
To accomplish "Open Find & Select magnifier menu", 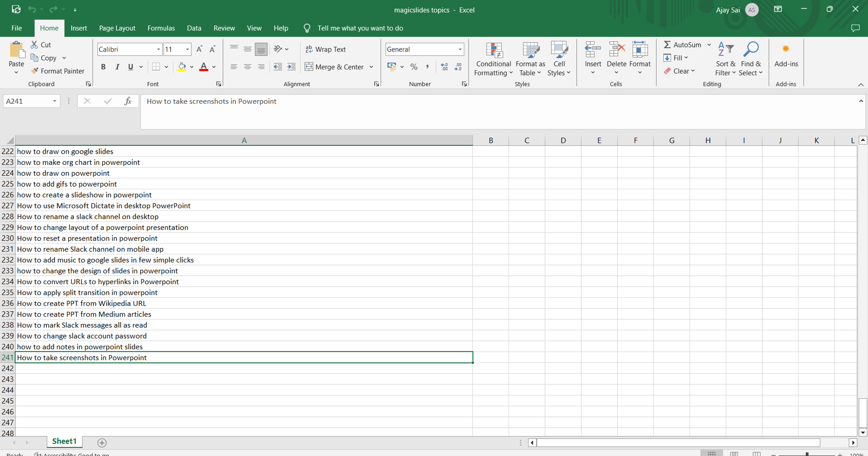I will 751,59.
